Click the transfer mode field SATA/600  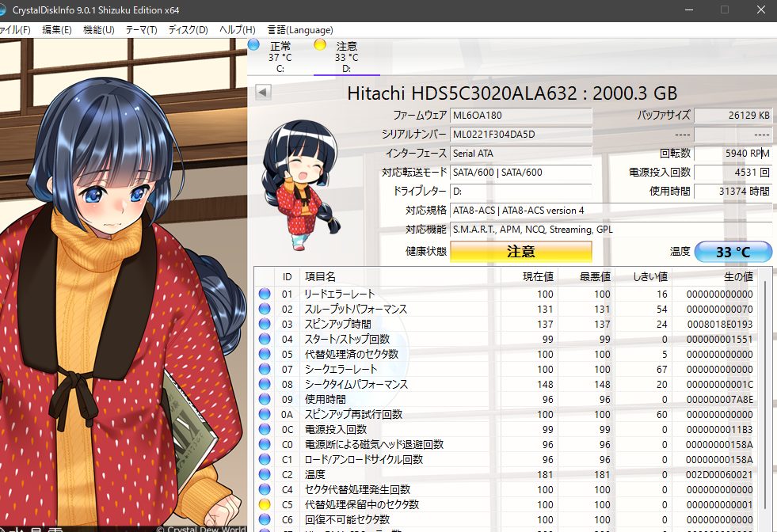pos(521,173)
